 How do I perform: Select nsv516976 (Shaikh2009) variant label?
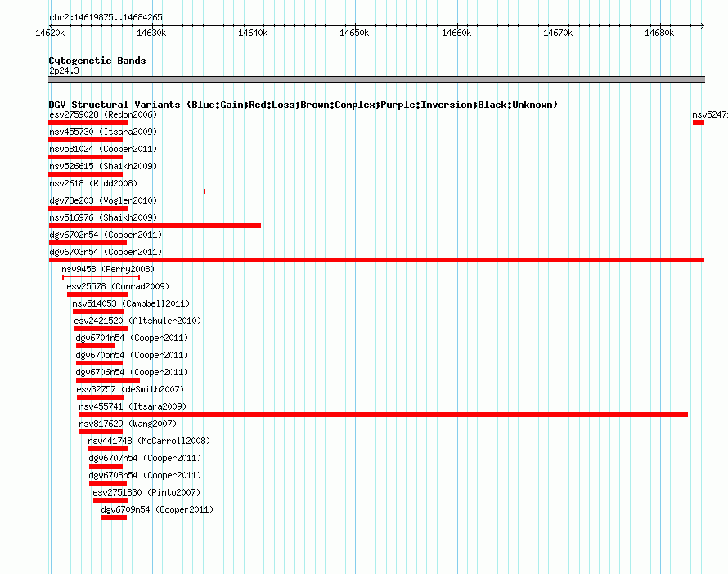(103, 217)
